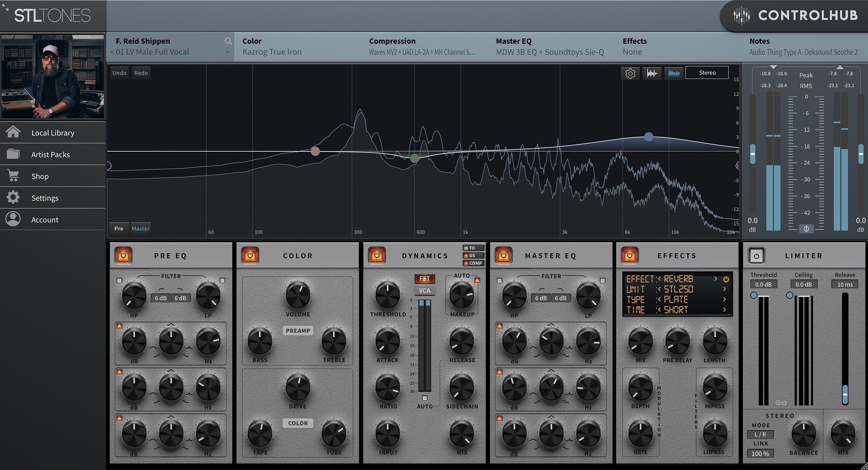This screenshot has height=470, width=868.
Task: Toggle the TD dynamics mode
Action: (473, 248)
